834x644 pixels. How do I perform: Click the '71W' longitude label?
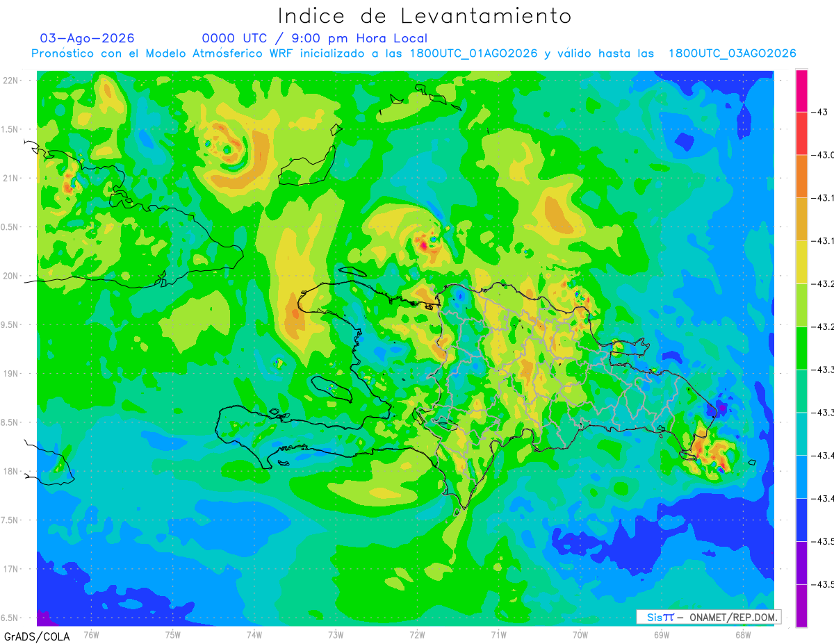click(498, 634)
